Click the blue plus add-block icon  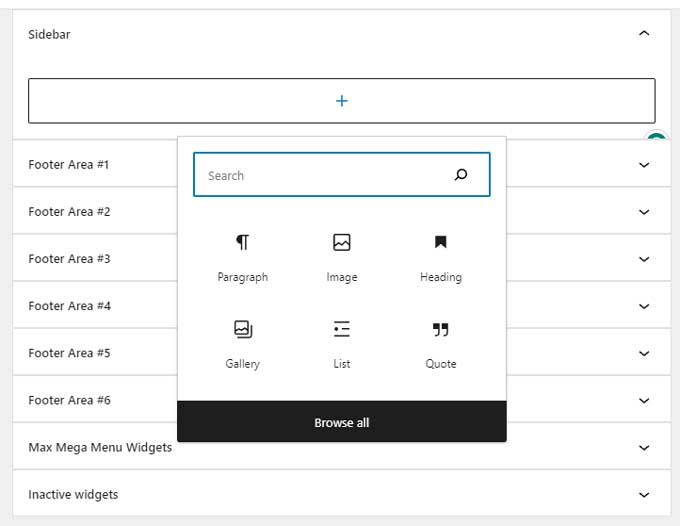point(342,101)
